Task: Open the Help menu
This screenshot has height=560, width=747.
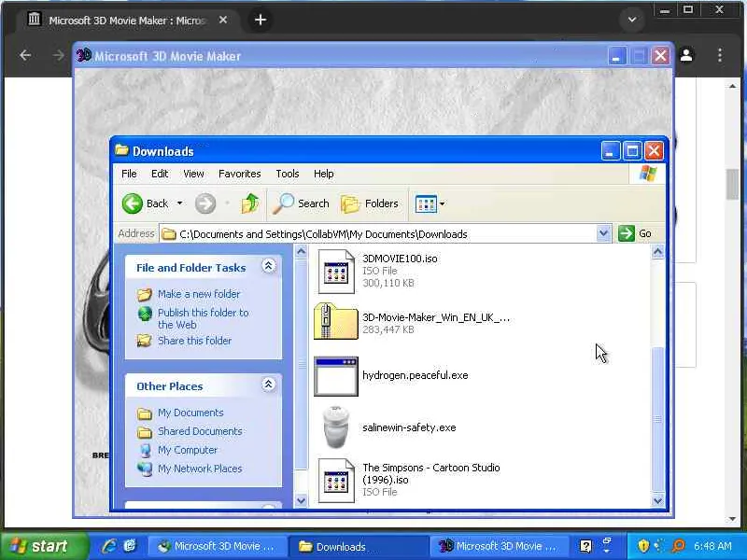Action: [323, 174]
